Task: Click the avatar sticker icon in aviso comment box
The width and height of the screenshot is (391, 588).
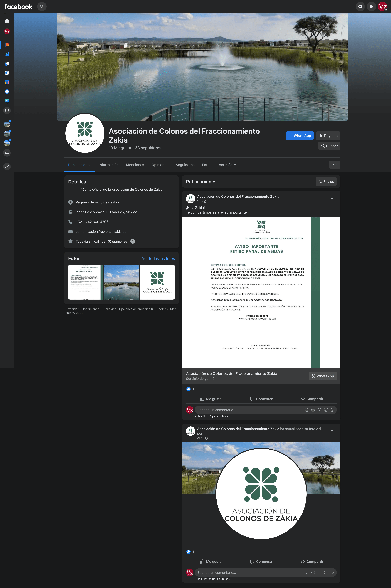Action: (x=307, y=410)
